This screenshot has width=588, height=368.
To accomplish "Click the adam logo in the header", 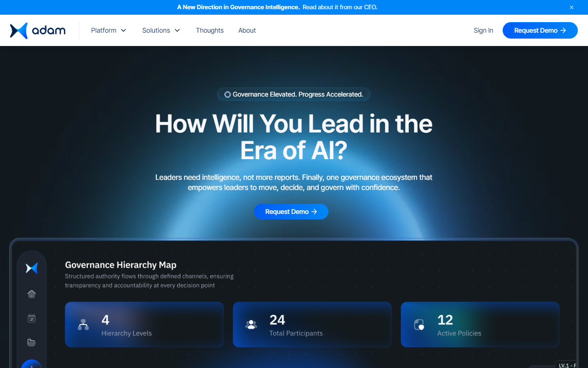I will tap(38, 31).
